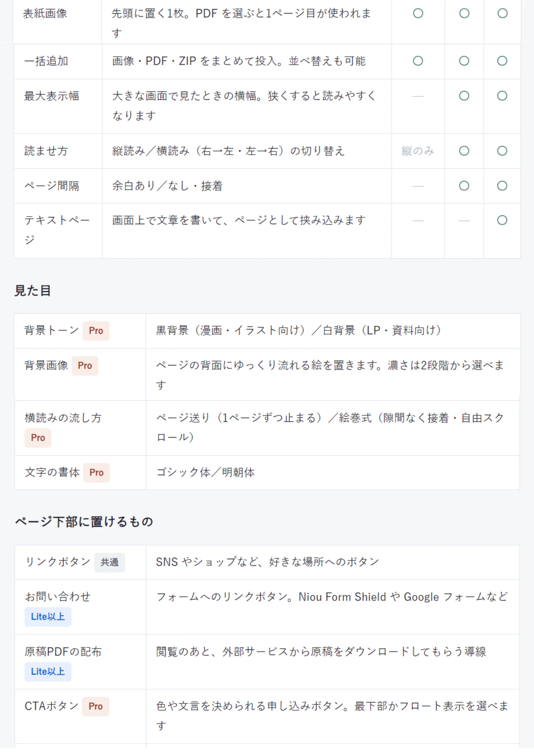
Task: Select the Pro badge beside CTAボタン
Action: (96, 706)
